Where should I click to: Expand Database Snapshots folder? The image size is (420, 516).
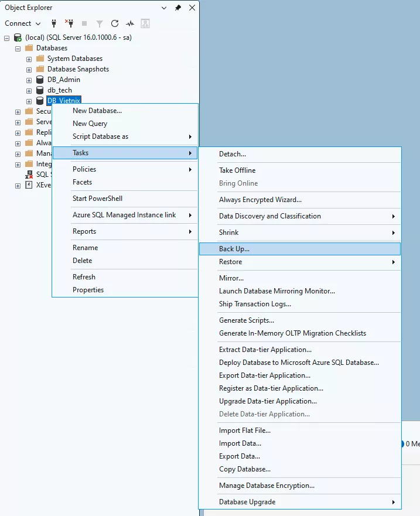click(29, 70)
